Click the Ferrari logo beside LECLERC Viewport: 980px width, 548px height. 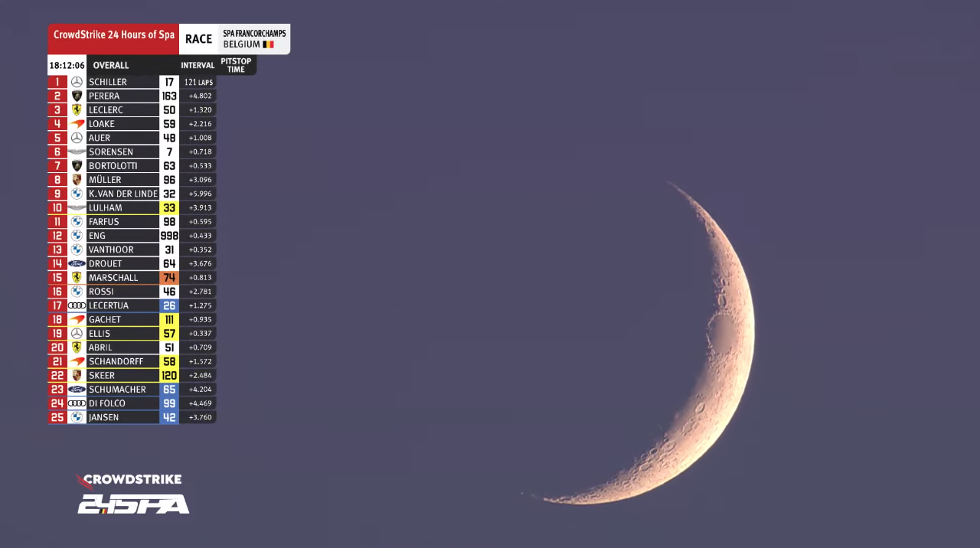(x=77, y=109)
